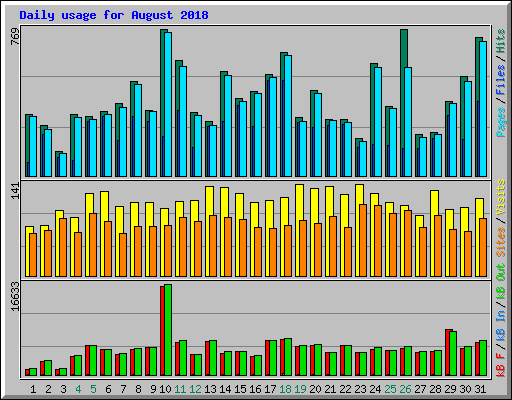Viewport: 512px width, 400px height.
Task: Click day label 16 on the x-axis
Action: click(255, 389)
